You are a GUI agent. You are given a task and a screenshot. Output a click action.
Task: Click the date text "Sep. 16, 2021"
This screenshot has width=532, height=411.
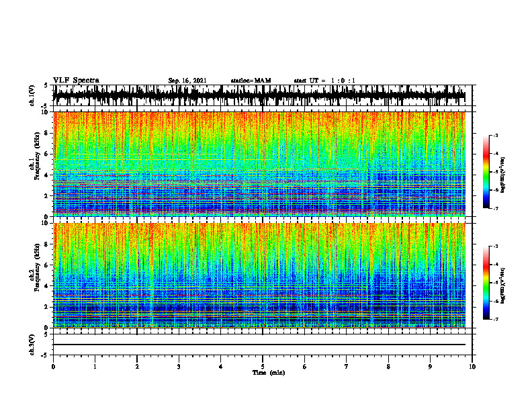click(x=187, y=81)
